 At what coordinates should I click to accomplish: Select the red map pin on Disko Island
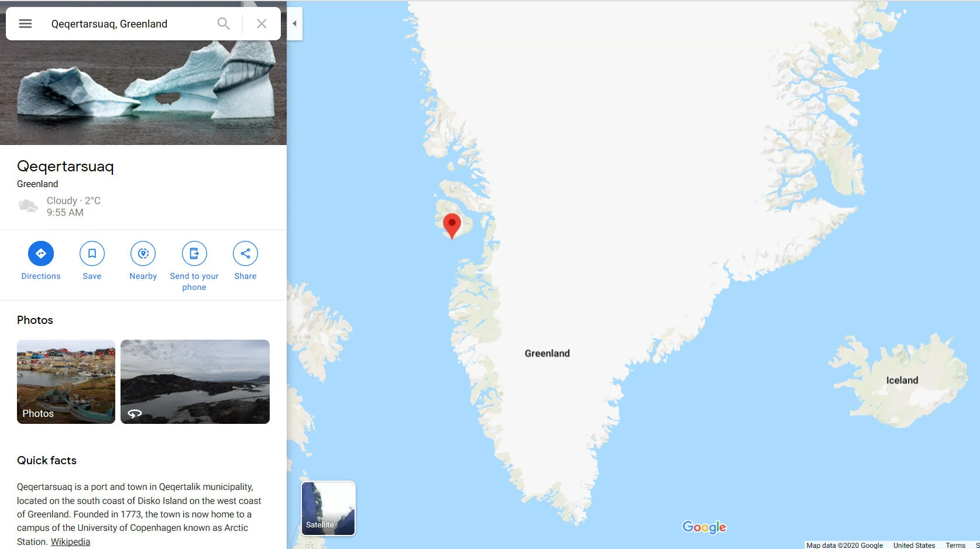pyautogui.click(x=452, y=226)
